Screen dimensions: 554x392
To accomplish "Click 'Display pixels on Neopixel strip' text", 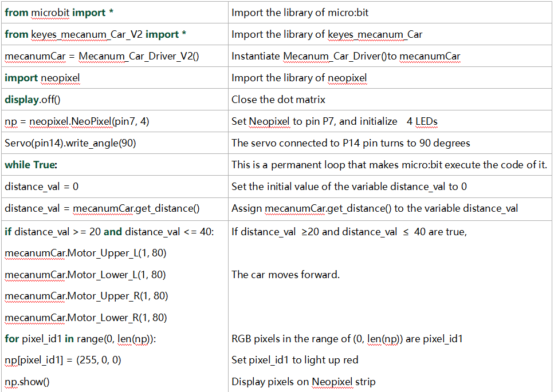I will point(304,382).
